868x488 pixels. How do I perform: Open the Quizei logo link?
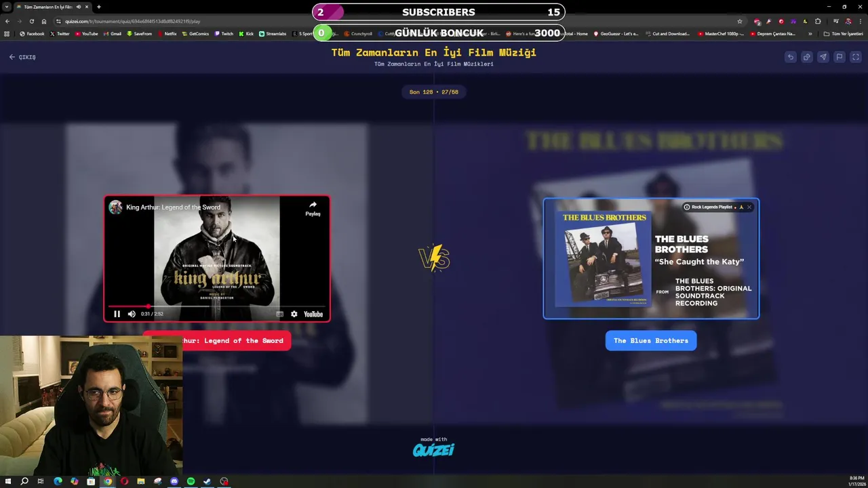(434, 449)
